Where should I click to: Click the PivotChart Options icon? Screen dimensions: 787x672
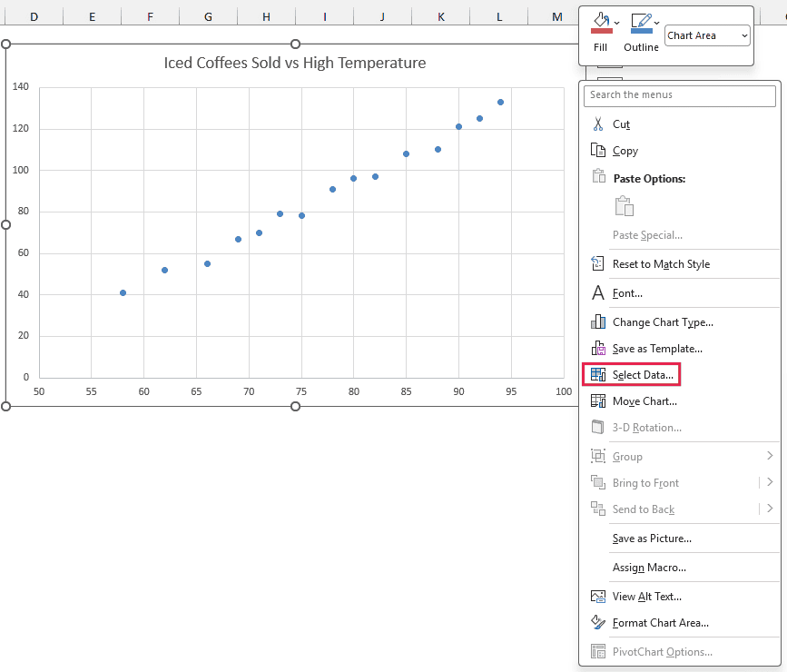pyautogui.click(x=598, y=651)
